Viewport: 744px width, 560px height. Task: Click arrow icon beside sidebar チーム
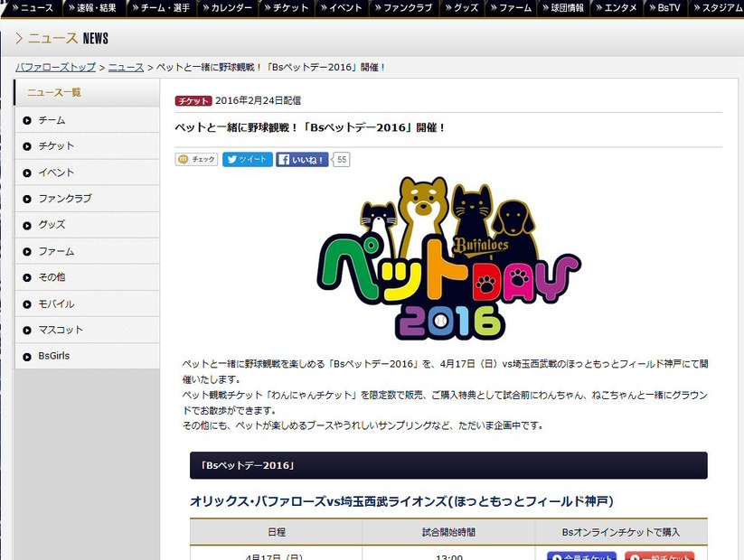[x=27, y=120]
